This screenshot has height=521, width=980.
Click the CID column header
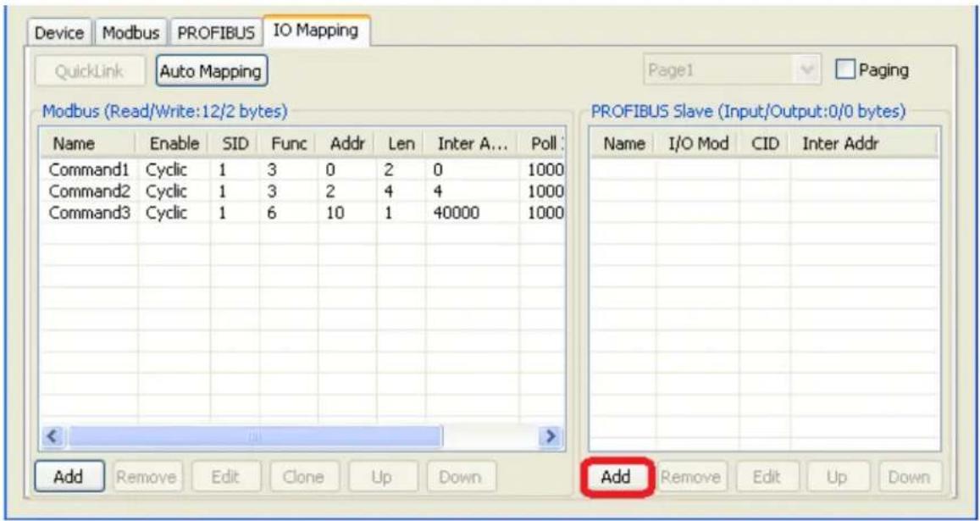(x=765, y=144)
